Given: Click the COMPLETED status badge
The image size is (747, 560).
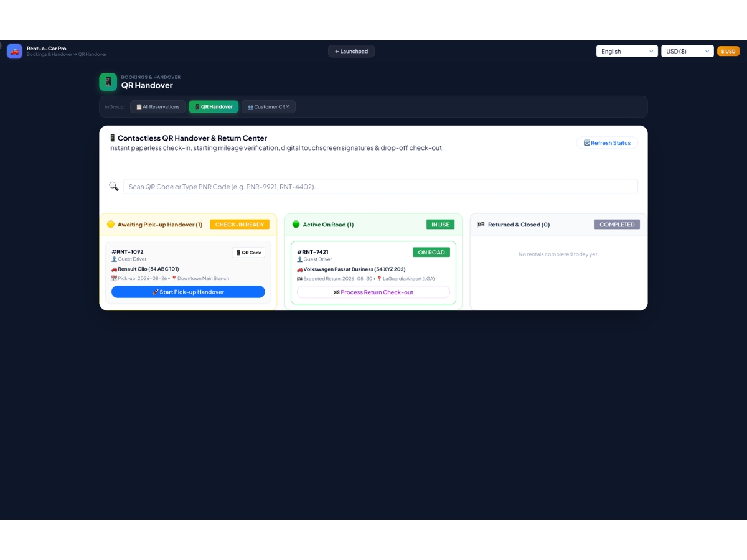Looking at the screenshot, I should point(617,225).
